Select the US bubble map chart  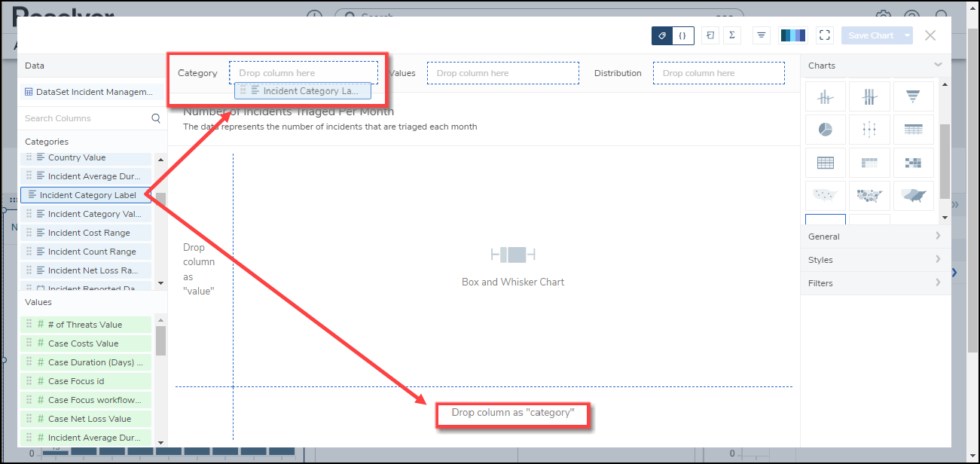click(869, 196)
